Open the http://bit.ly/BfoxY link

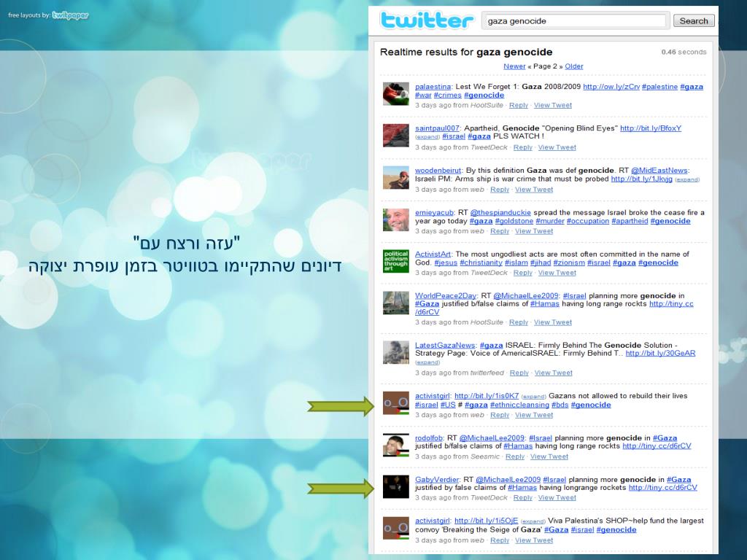point(651,128)
